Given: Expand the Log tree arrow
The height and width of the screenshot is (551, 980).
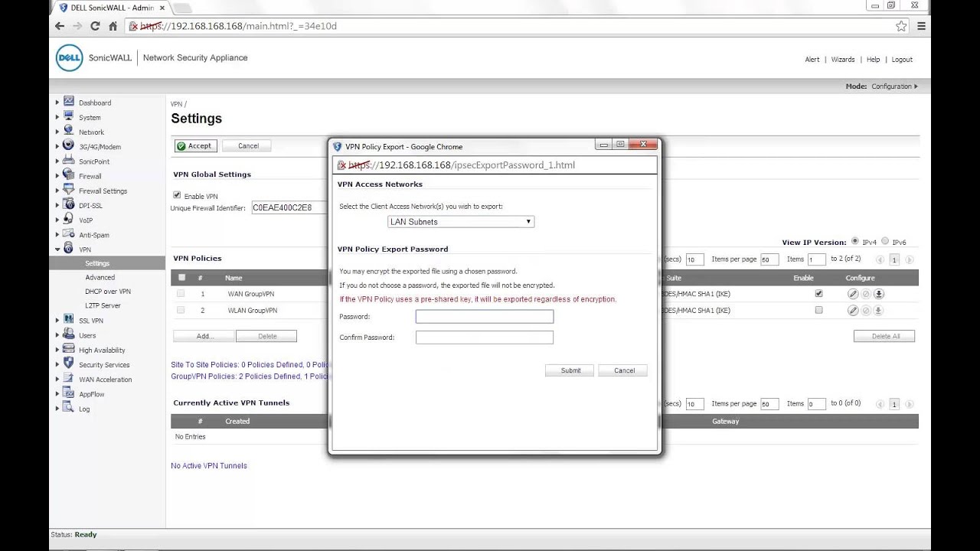Looking at the screenshot, I should pyautogui.click(x=57, y=409).
